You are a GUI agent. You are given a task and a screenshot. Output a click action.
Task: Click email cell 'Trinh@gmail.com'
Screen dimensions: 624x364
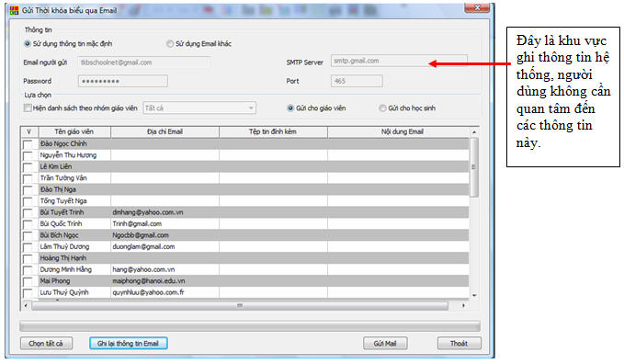click(165, 223)
